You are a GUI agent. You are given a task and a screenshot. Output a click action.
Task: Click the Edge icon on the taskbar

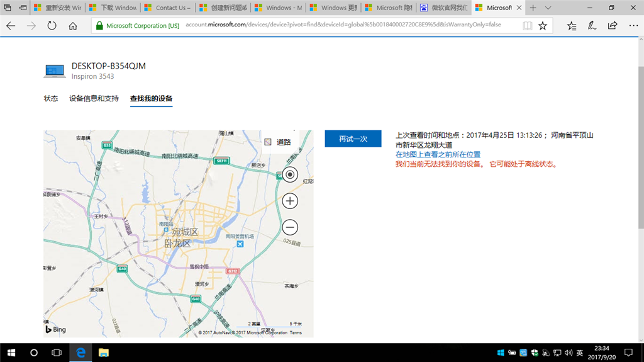pos(81,353)
